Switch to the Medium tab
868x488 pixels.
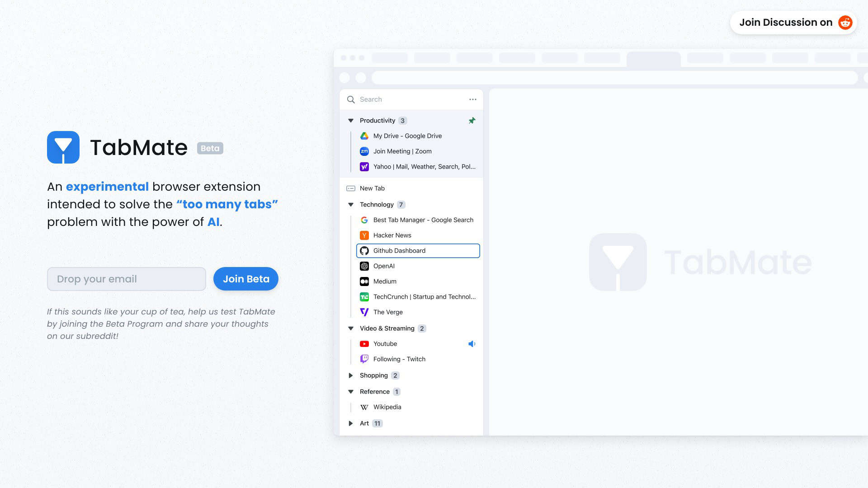[x=385, y=281]
